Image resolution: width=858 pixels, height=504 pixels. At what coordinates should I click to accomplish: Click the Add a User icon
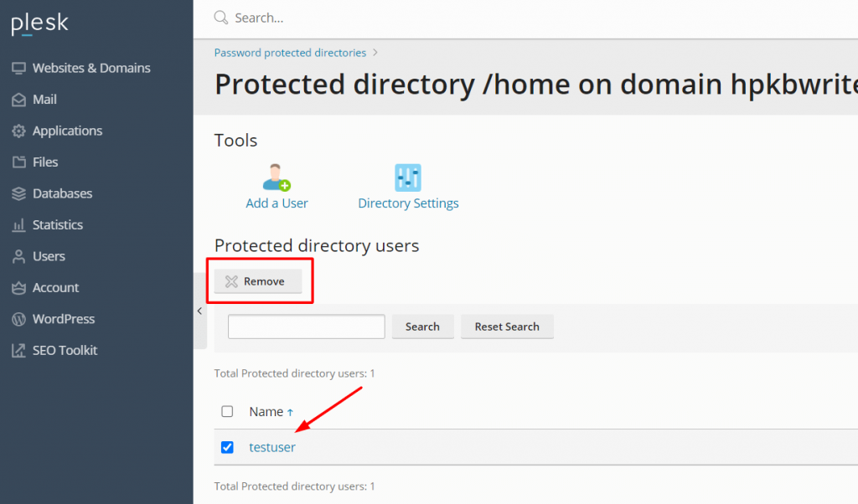click(277, 178)
